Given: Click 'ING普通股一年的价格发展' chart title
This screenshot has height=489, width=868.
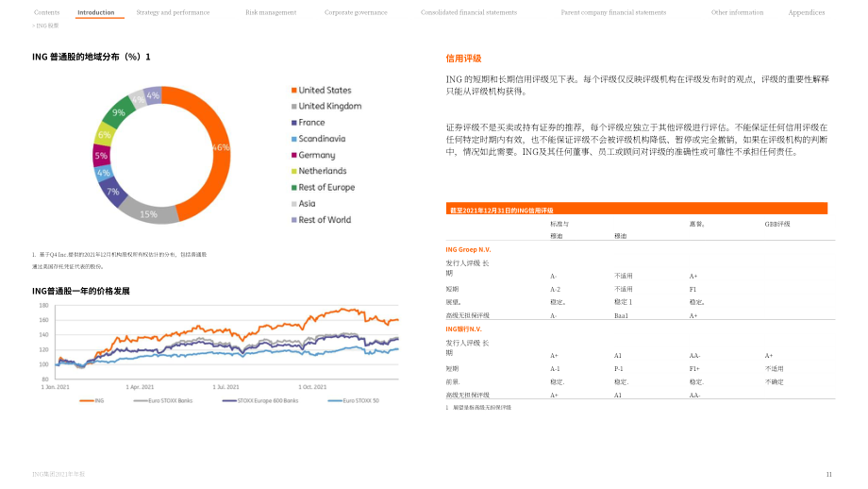Looking at the screenshot, I should point(81,292).
